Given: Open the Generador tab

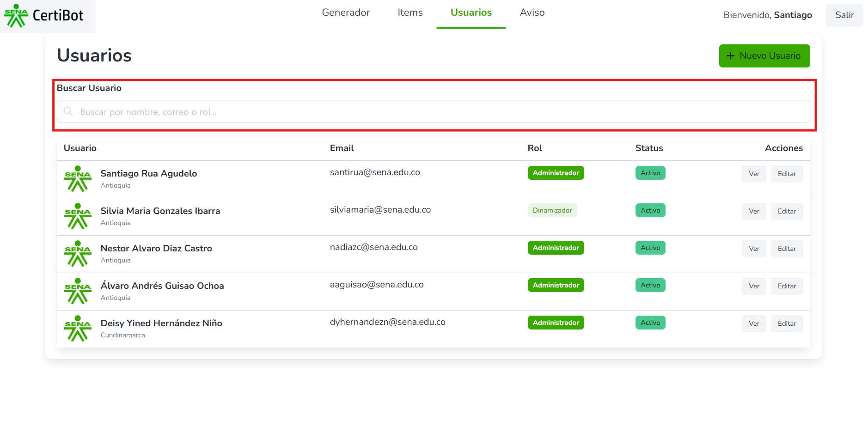Looking at the screenshot, I should coord(346,13).
